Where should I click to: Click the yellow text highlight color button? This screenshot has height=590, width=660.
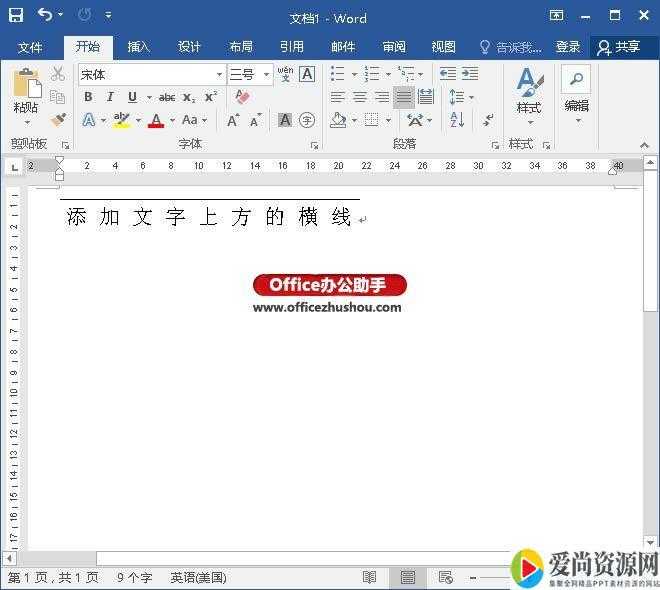[x=122, y=120]
